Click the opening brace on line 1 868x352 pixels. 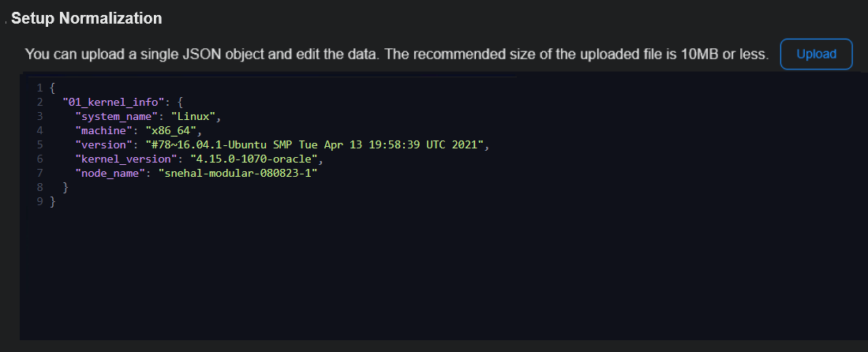pos(52,88)
